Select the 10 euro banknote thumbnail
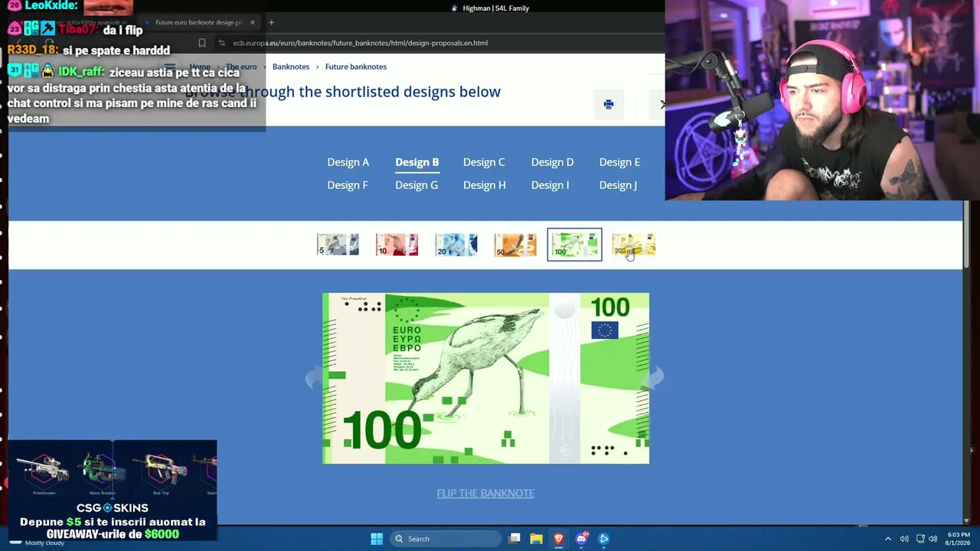Screen dimensions: 980x551 [397, 245]
